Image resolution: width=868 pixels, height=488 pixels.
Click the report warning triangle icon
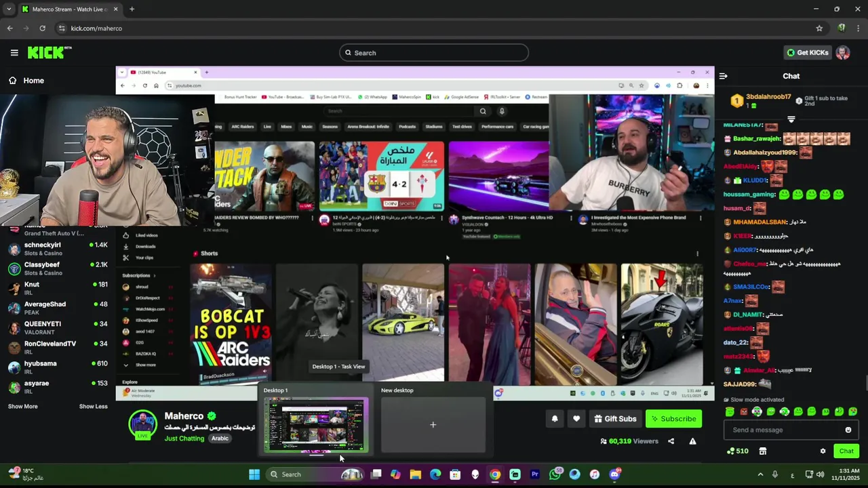[x=692, y=441]
